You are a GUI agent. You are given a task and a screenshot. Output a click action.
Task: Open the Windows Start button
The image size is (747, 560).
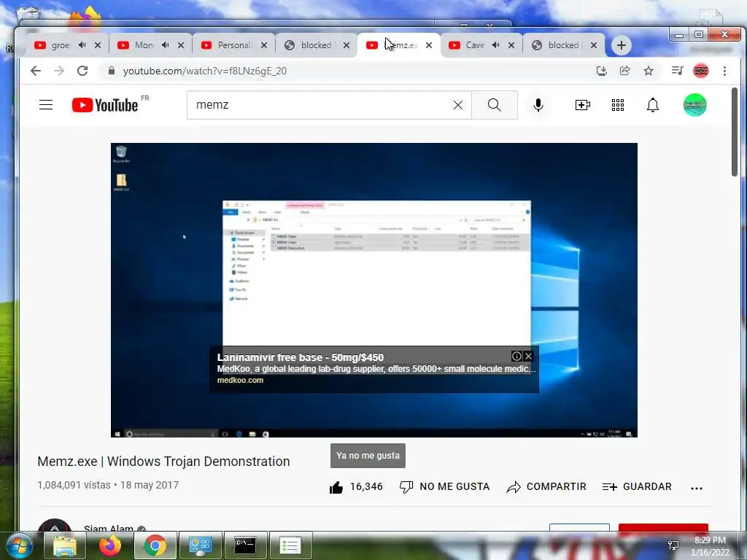(x=19, y=545)
